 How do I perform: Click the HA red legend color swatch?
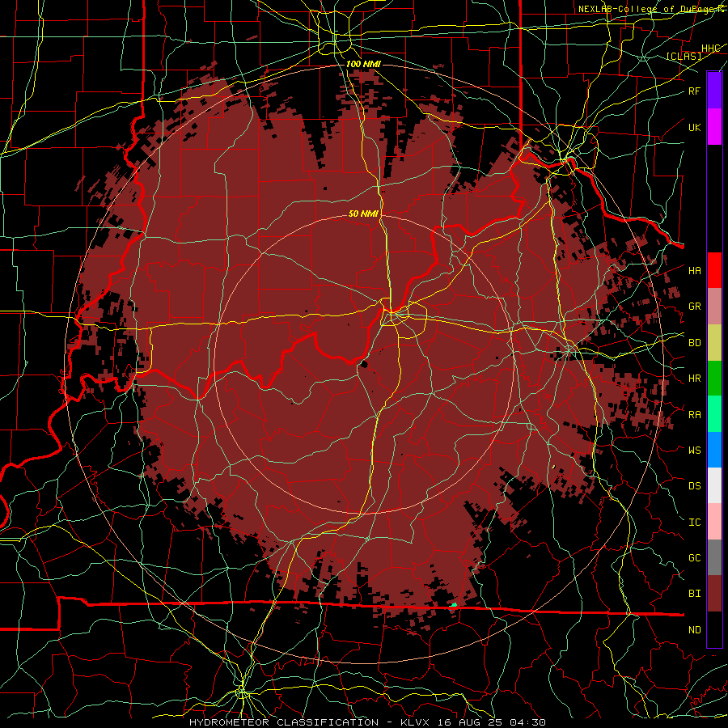[714, 270]
